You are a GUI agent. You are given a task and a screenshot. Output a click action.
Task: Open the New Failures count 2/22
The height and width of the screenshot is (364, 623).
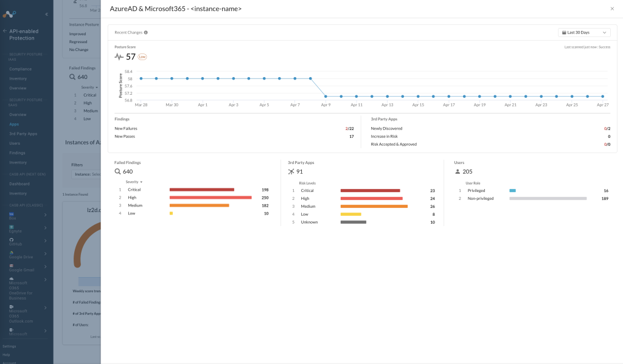[x=349, y=129]
